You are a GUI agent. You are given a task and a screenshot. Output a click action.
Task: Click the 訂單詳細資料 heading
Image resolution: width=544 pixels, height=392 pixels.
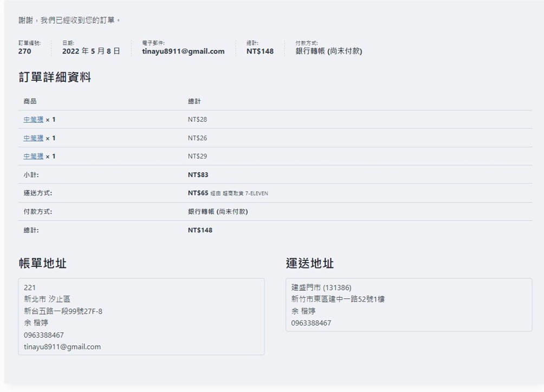pyautogui.click(x=55, y=77)
